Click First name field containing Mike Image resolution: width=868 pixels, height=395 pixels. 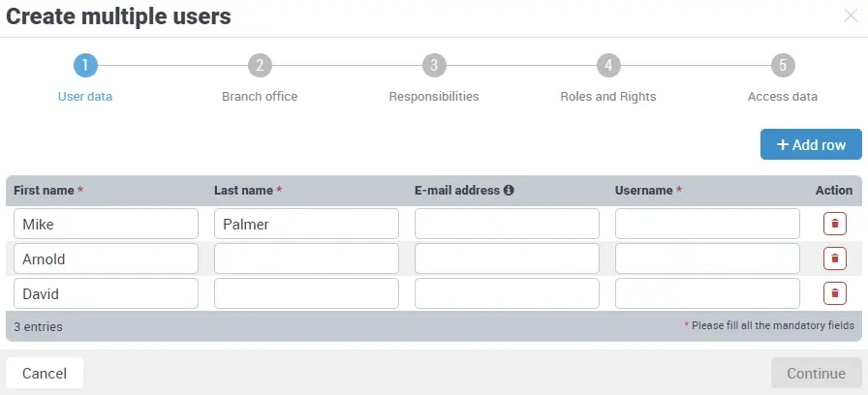coord(106,224)
